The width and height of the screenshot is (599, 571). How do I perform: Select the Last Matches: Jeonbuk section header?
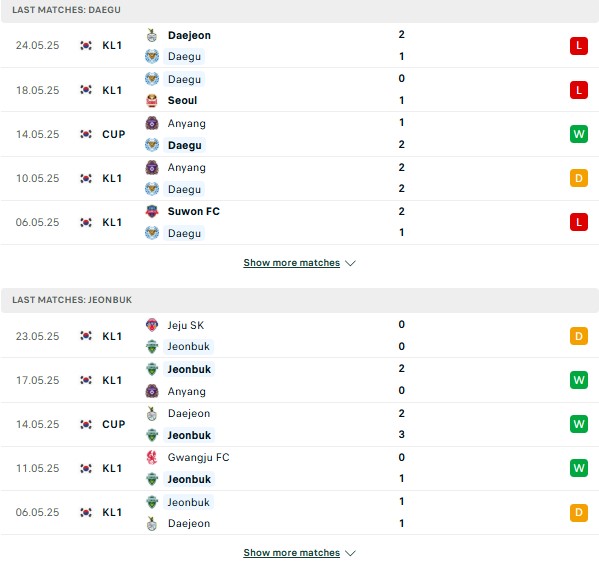tap(300, 300)
